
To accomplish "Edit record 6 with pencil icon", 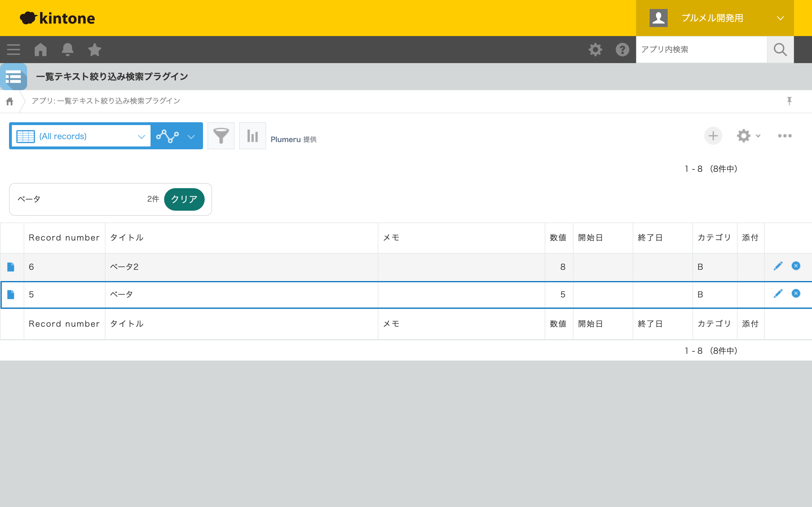I will 778,266.
